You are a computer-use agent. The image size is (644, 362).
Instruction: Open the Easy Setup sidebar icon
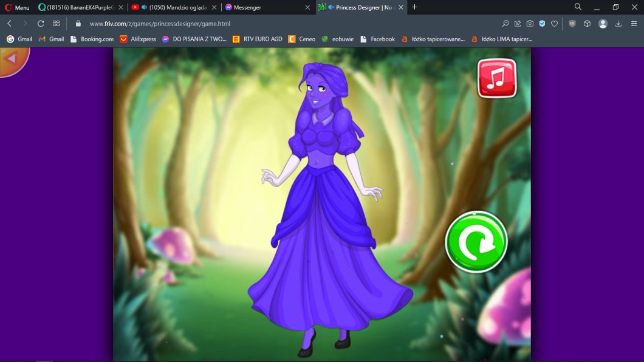pyautogui.click(x=634, y=24)
